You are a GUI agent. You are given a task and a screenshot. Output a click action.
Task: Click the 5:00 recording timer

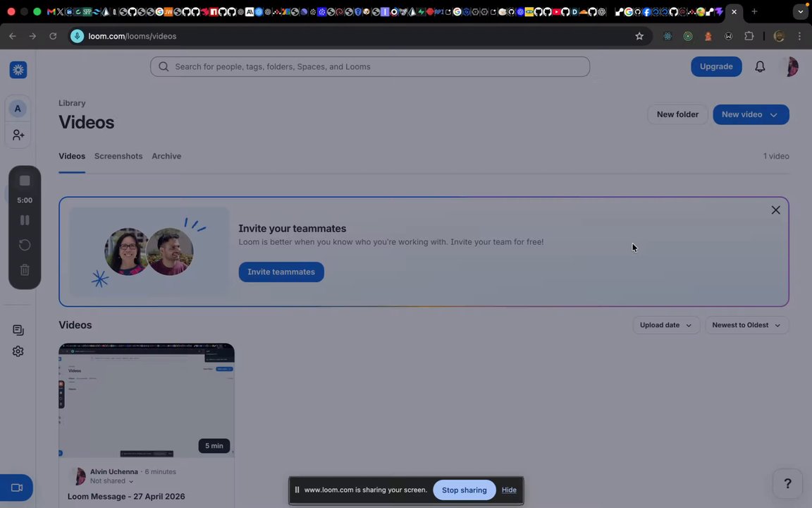pos(25,200)
